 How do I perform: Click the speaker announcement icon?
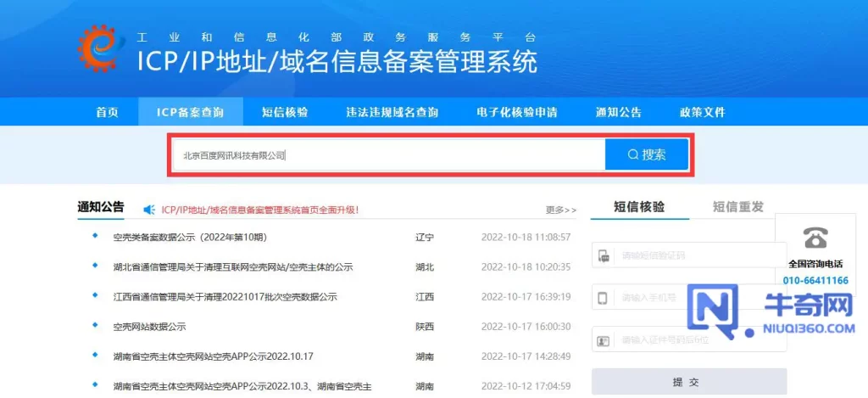click(x=149, y=210)
